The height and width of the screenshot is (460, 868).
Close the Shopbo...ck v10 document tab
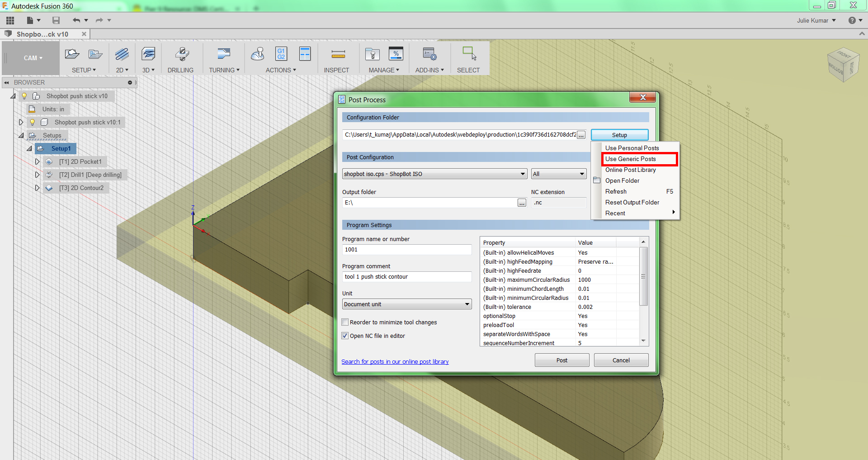(x=84, y=34)
